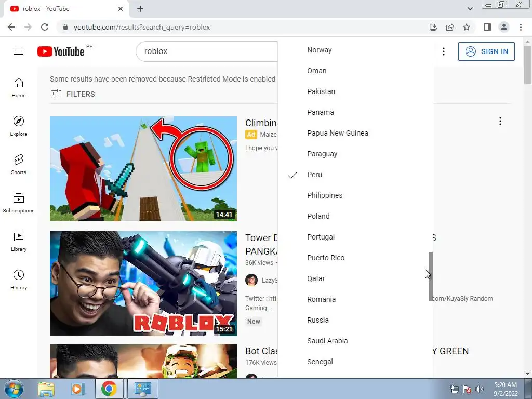
Task: Go to Home in the sidebar
Action: 19,87
